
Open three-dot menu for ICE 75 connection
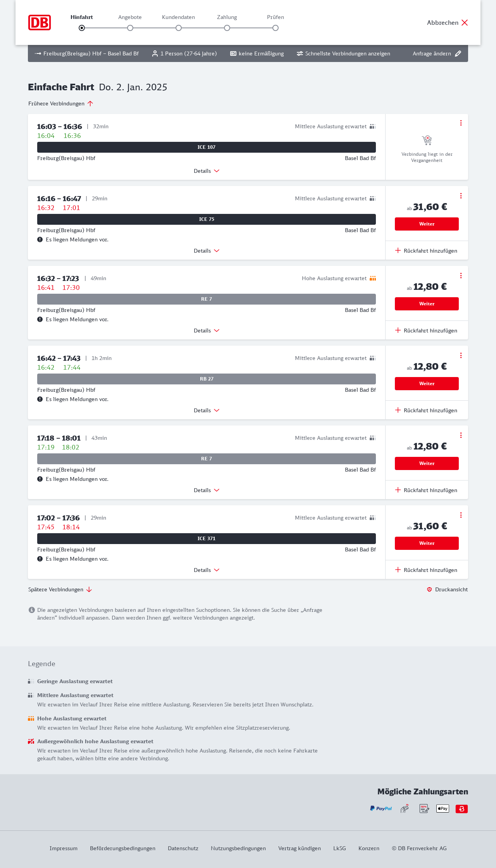pos(461,196)
